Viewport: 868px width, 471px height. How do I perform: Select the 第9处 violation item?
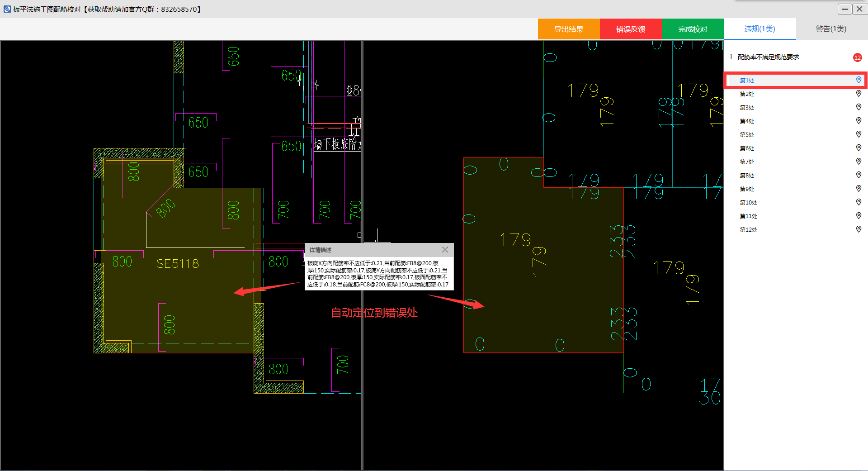coord(747,189)
